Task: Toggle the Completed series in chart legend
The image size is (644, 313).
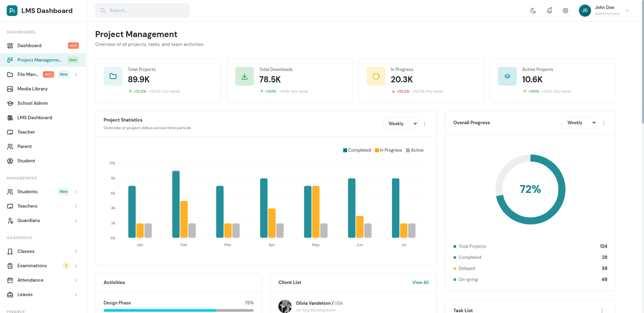Action: 357,150
